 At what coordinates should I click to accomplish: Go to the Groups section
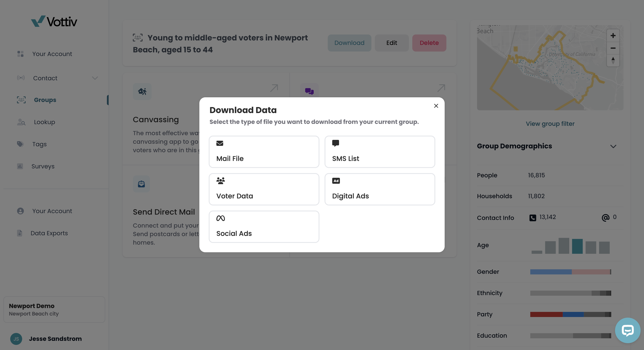pos(45,100)
